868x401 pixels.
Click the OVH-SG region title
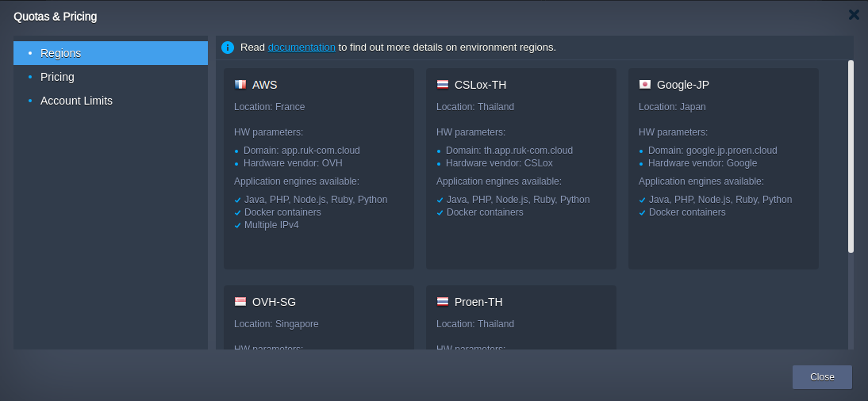(x=274, y=303)
